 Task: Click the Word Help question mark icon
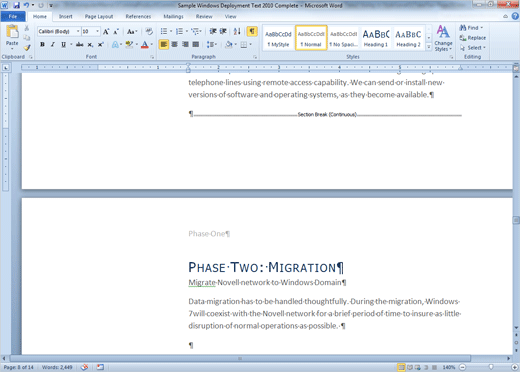coord(515,16)
